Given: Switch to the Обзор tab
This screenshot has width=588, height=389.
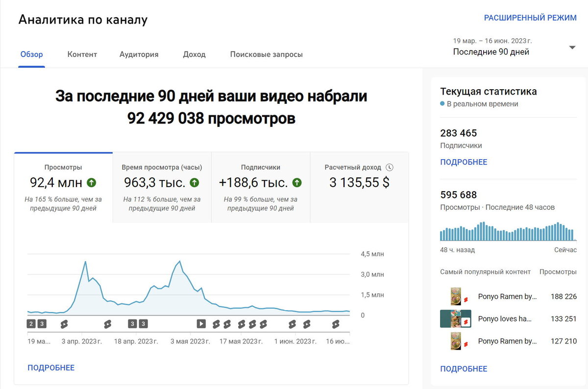Looking at the screenshot, I should pyautogui.click(x=31, y=54).
